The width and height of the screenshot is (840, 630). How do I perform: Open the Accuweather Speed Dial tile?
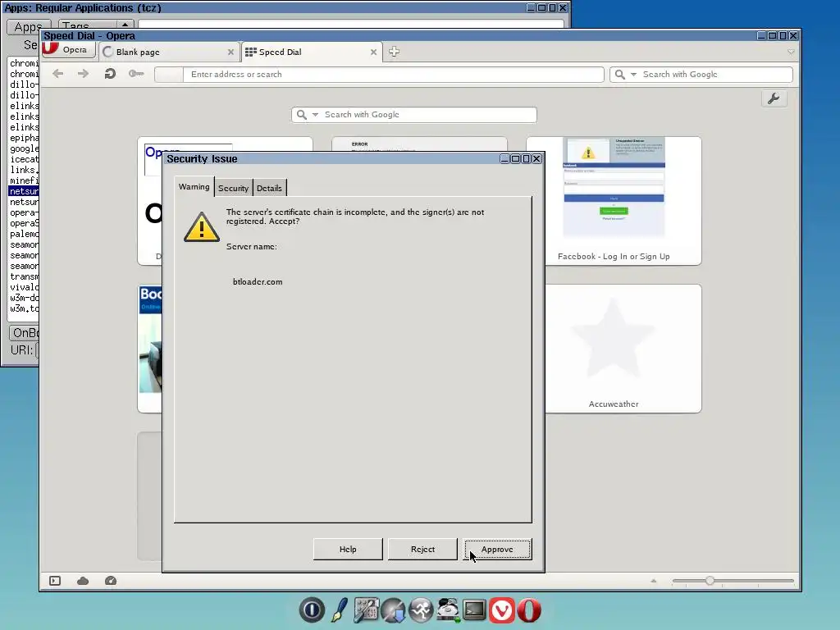614,348
